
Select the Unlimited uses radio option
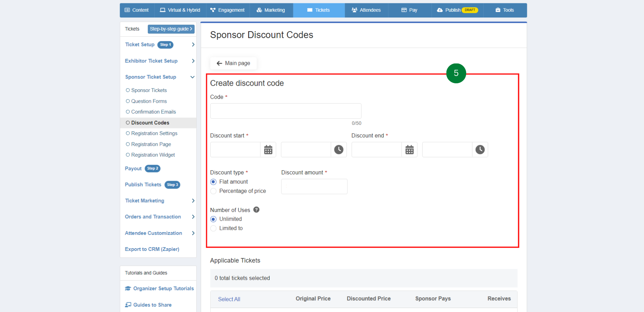pyautogui.click(x=213, y=219)
